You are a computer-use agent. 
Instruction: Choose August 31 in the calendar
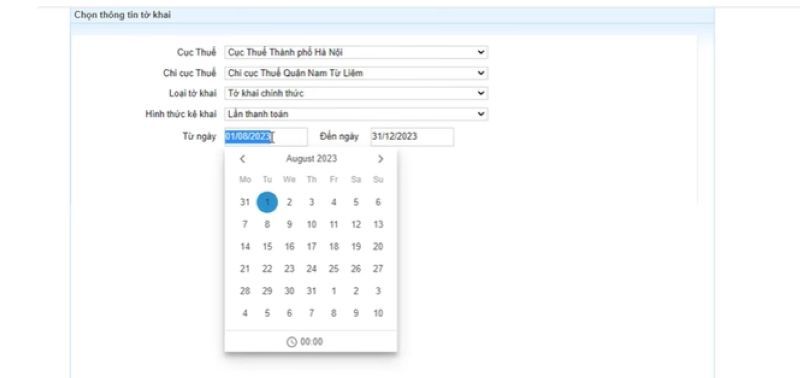[x=312, y=291]
